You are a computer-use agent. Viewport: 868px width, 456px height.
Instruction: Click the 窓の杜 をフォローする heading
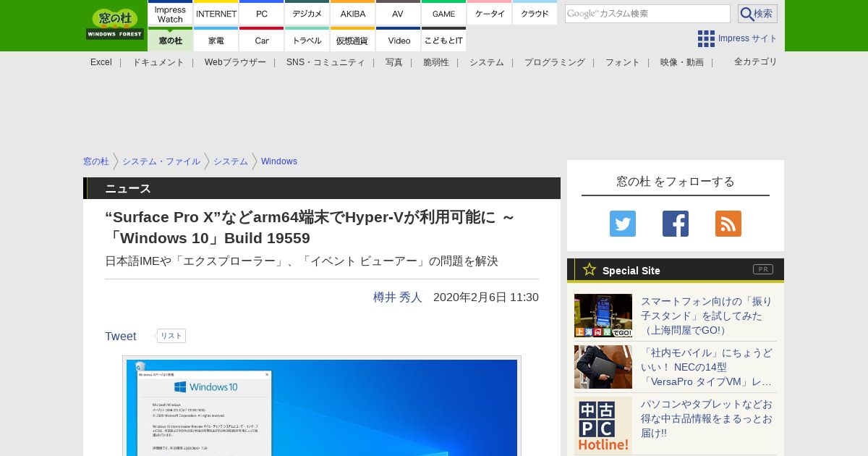click(676, 181)
